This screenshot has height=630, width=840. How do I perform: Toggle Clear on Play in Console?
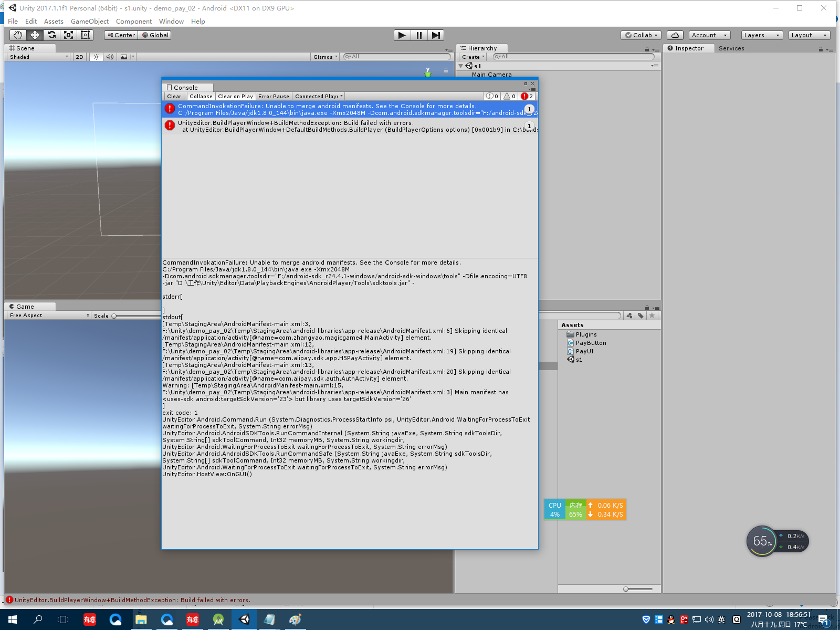pyautogui.click(x=235, y=96)
